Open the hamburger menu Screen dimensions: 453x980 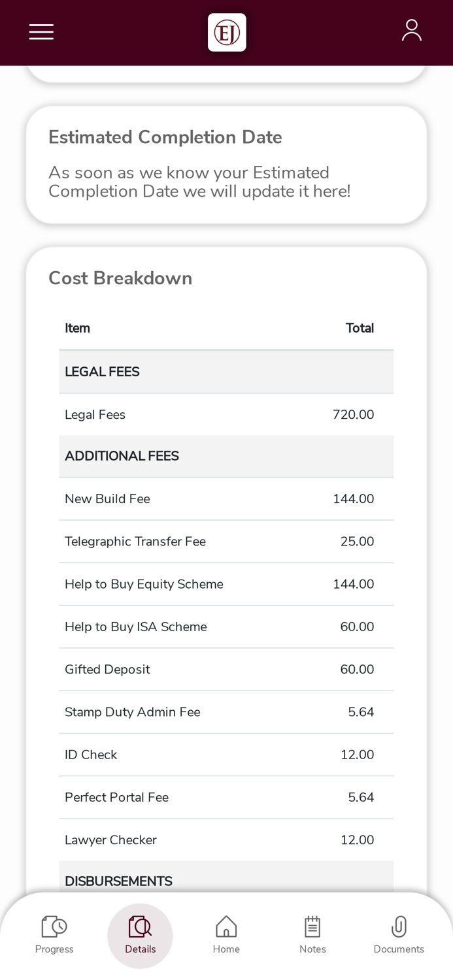(41, 32)
